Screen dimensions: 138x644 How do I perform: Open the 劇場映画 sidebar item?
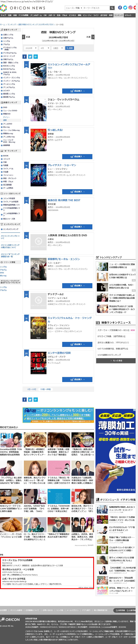[6, 145]
